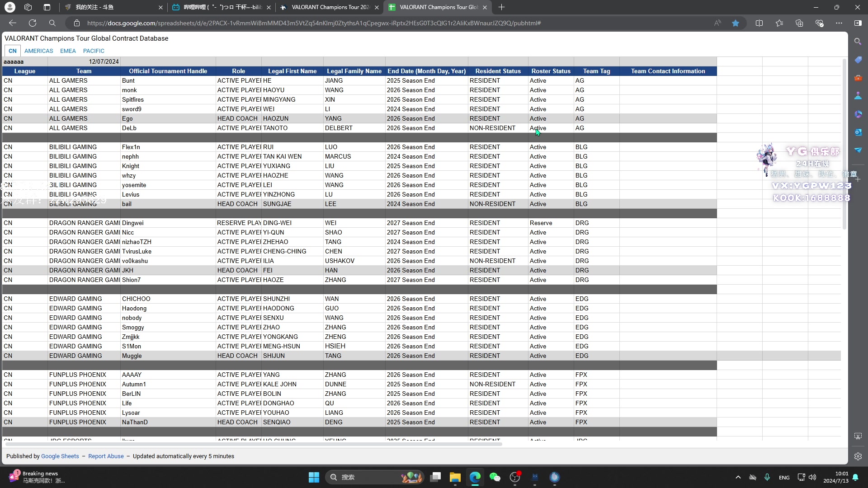This screenshot has height=488, width=868.
Task: Open File Explorer from taskbar
Action: point(455,477)
